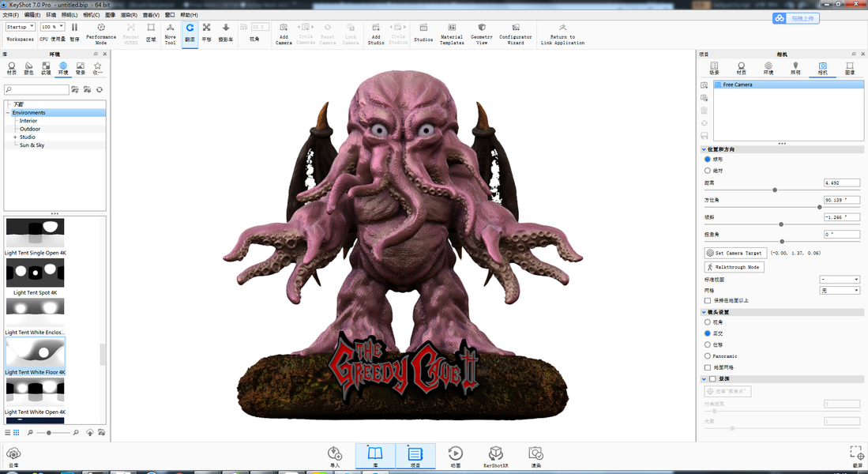Click the library search field
The image size is (868, 474).
click(36, 89)
